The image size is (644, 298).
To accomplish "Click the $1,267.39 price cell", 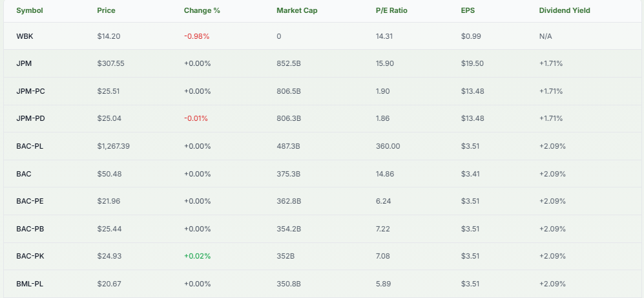I will (x=114, y=146).
